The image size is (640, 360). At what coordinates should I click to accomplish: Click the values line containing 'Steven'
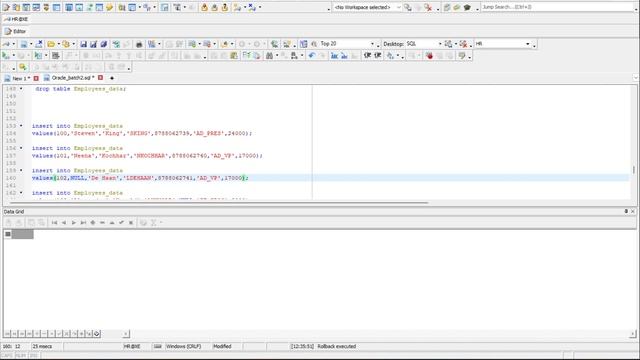[142, 133]
